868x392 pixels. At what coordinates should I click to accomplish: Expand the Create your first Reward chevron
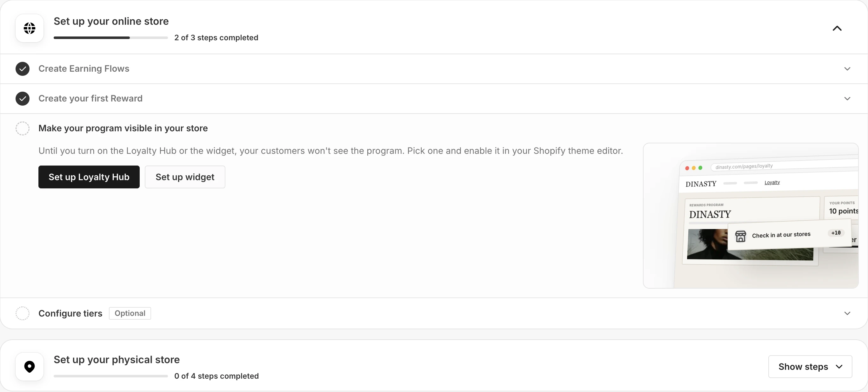pyautogui.click(x=847, y=99)
